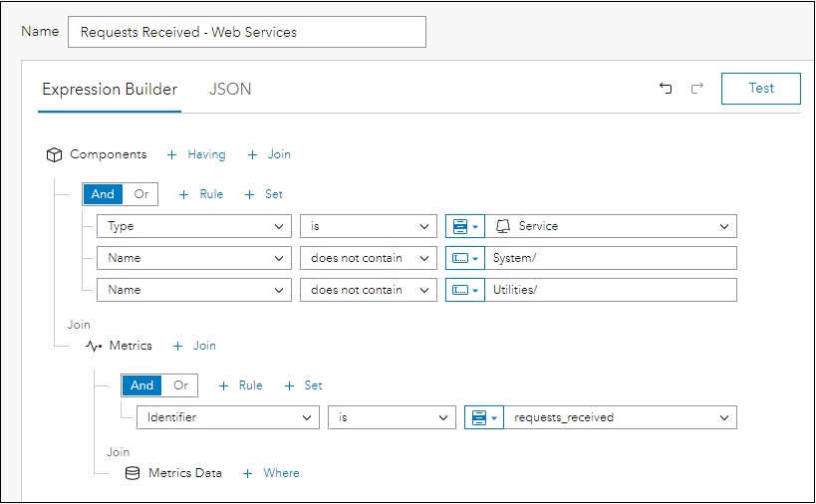816x504 pixels.
Task: Open value-type selector beside Utilities/ field
Action: point(465,290)
